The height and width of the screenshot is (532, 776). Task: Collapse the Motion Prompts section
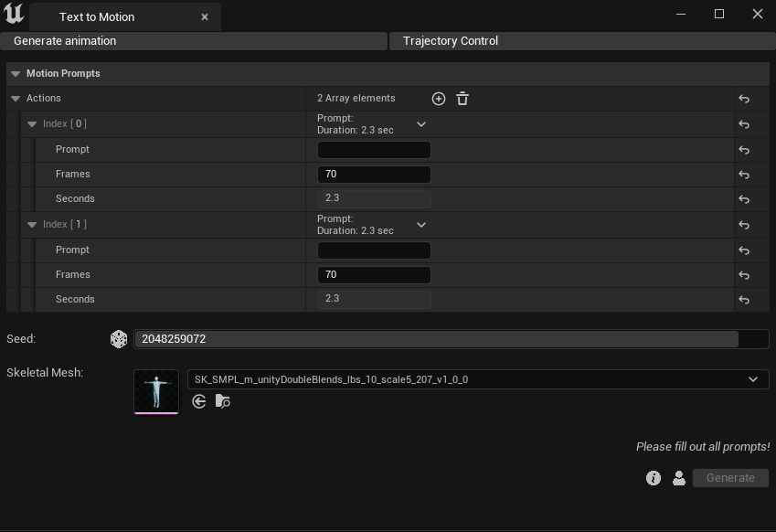coord(16,74)
